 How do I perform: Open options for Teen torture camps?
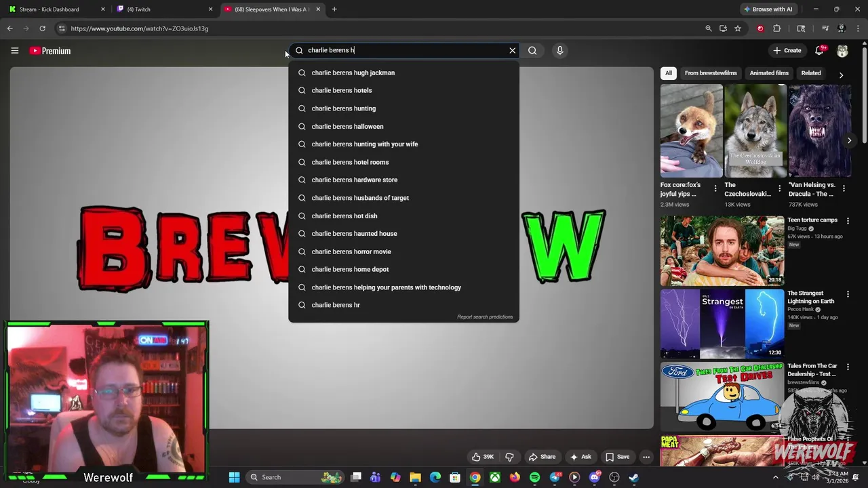pos(848,221)
